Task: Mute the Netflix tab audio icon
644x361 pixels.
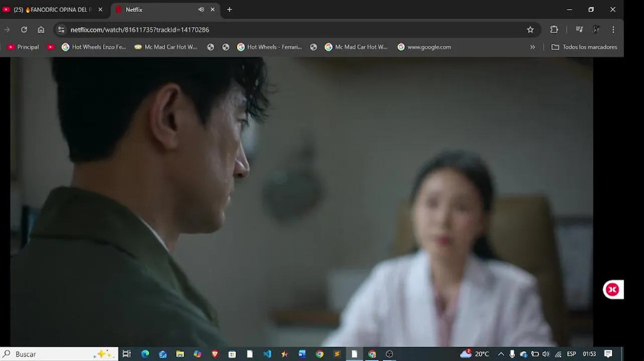Action: [x=201, y=10]
